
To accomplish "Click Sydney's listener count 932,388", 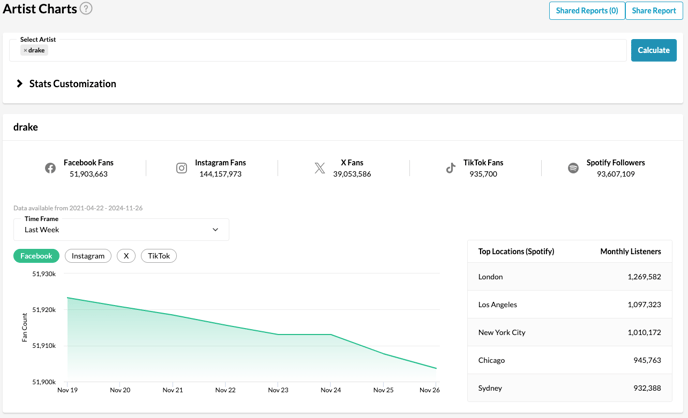I will (647, 388).
